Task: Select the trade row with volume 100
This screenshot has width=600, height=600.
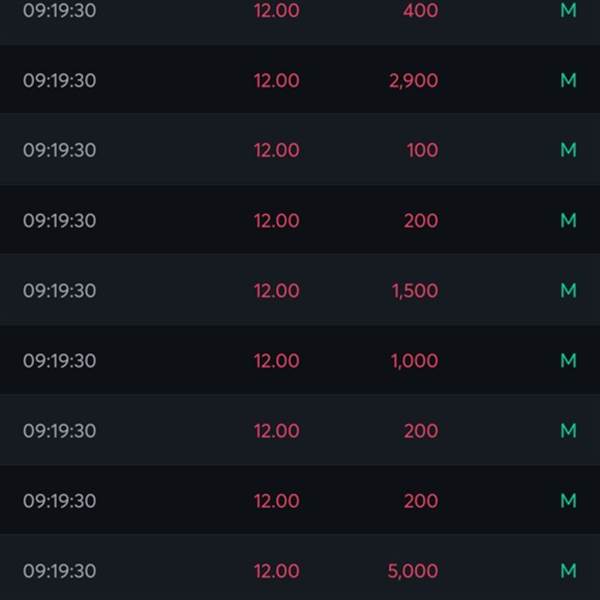Action: pos(300,149)
